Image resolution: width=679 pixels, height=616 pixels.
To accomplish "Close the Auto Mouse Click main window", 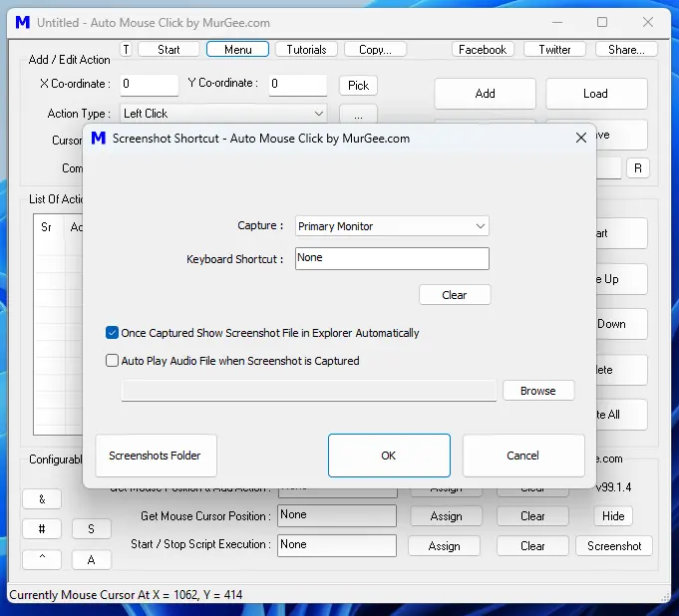I will [648, 22].
